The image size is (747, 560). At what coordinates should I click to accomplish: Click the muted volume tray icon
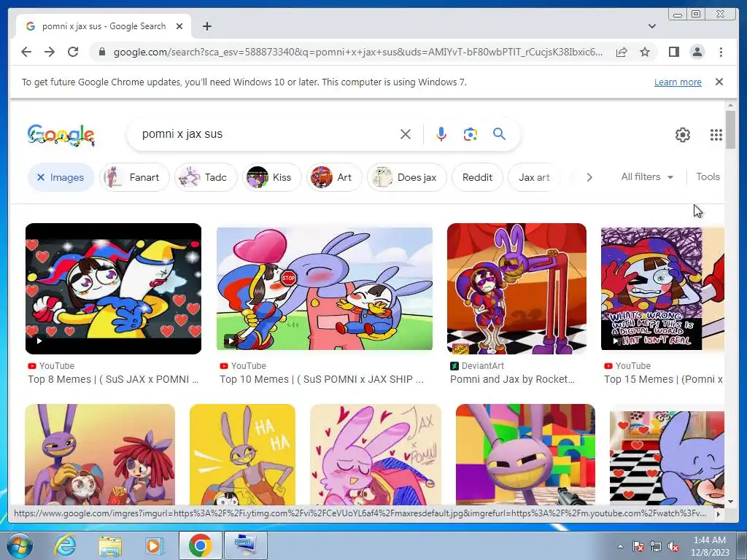pos(673,546)
